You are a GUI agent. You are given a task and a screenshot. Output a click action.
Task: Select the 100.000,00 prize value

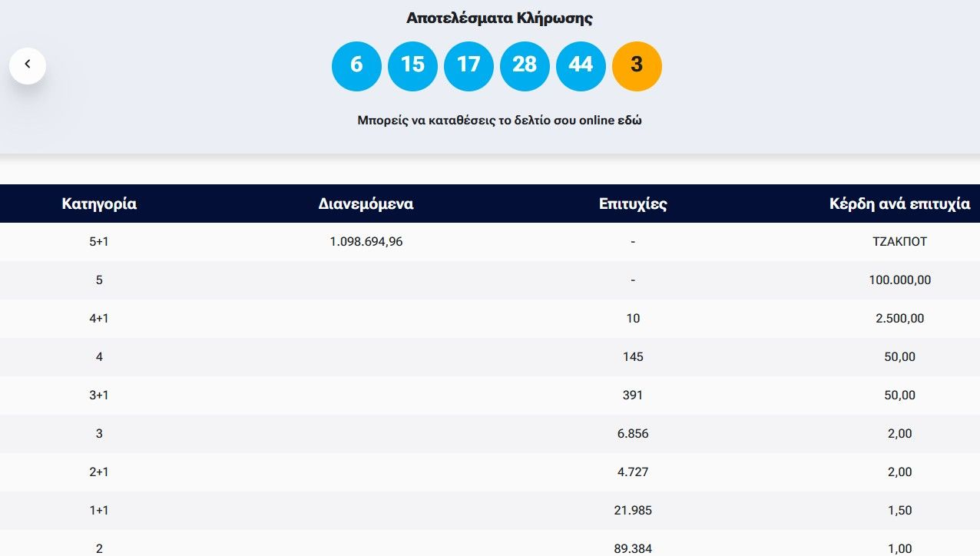(899, 280)
